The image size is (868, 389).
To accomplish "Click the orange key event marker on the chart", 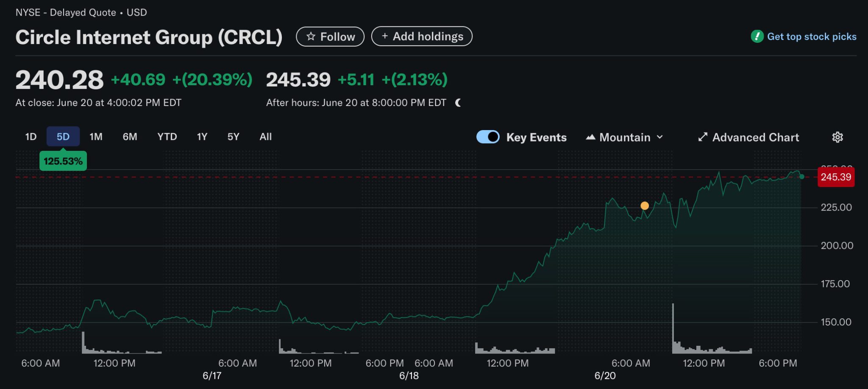I will coord(645,206).
